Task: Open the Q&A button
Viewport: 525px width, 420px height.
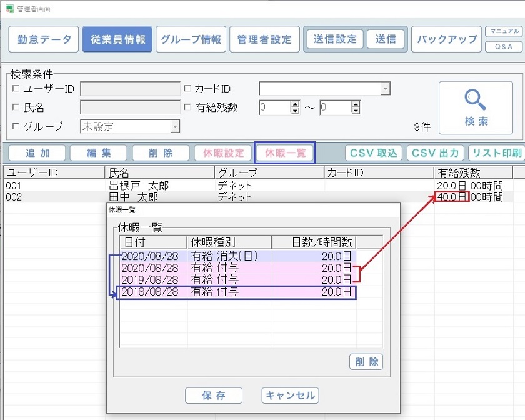Action: pyautogui.click(x=504, y=46)
